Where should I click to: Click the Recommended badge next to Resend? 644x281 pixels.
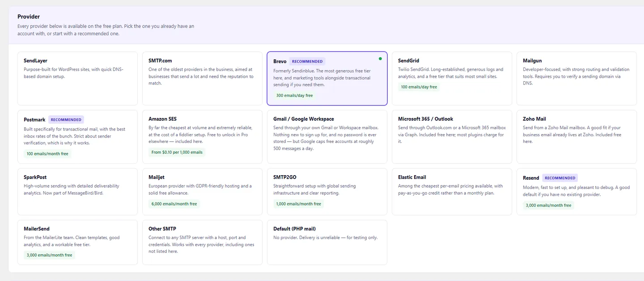click(560, 178)
